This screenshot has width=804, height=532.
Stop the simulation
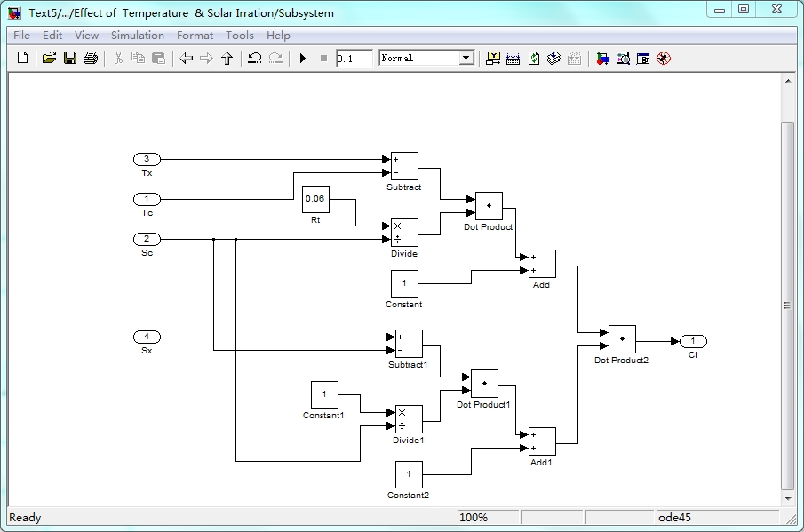pos(322,58)
